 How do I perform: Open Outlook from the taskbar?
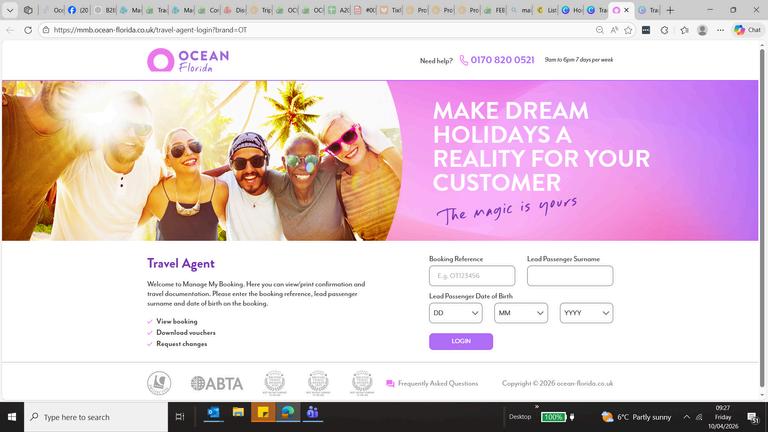(214, 413)
